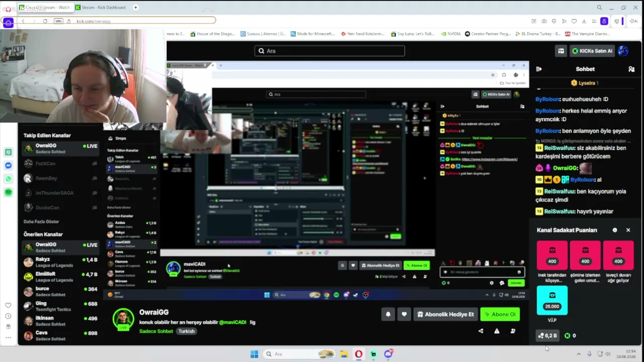
Task: Reload the Kick page
Action: coord(45,21)
